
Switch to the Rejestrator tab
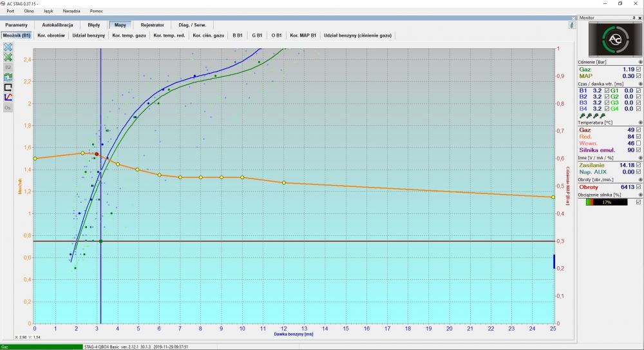point(153,25)
